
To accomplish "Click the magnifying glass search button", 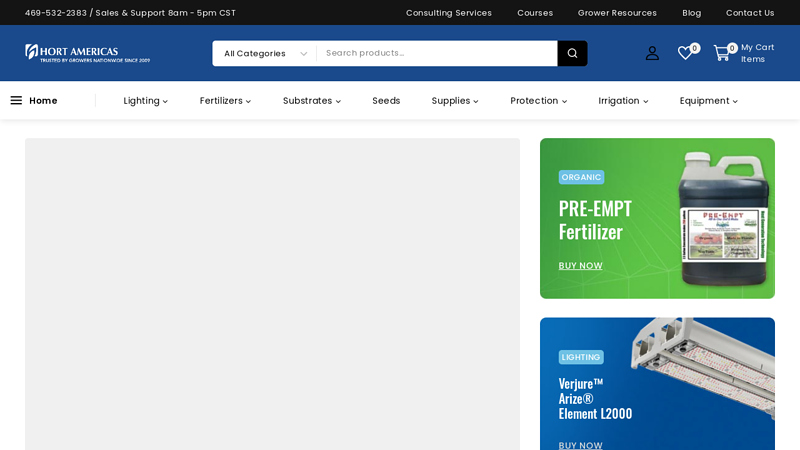I will (x=572, y=53).
